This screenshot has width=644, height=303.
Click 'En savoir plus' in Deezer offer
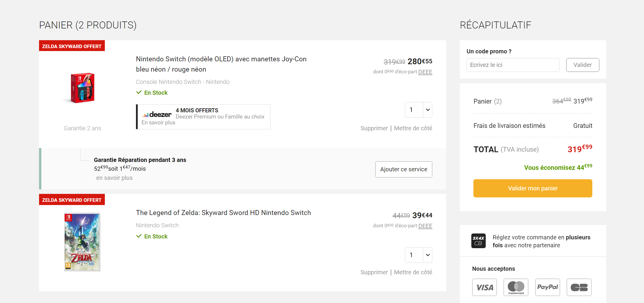[158, 123]
